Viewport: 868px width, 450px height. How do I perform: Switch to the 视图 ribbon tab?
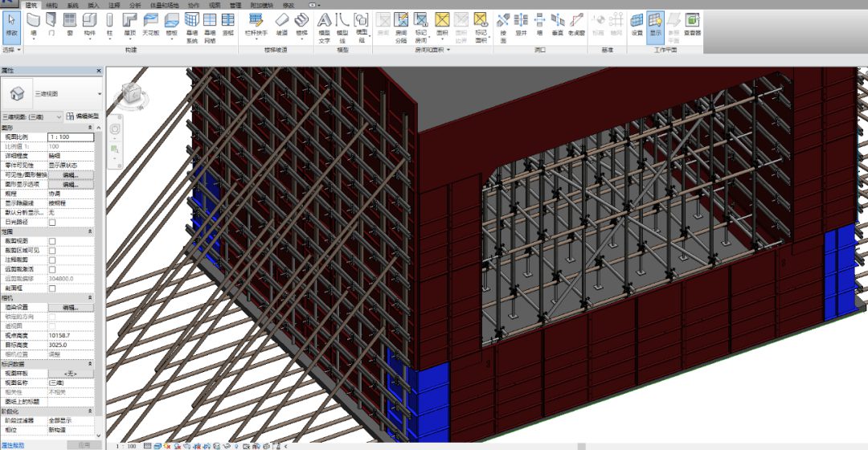215,5
